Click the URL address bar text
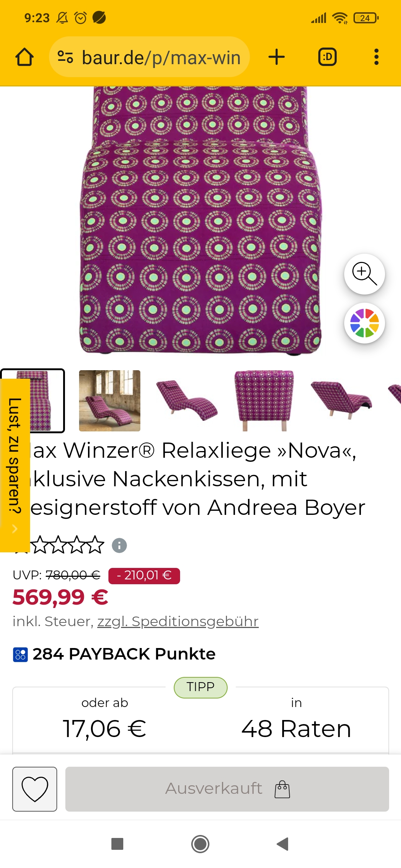 click(161, 57)
